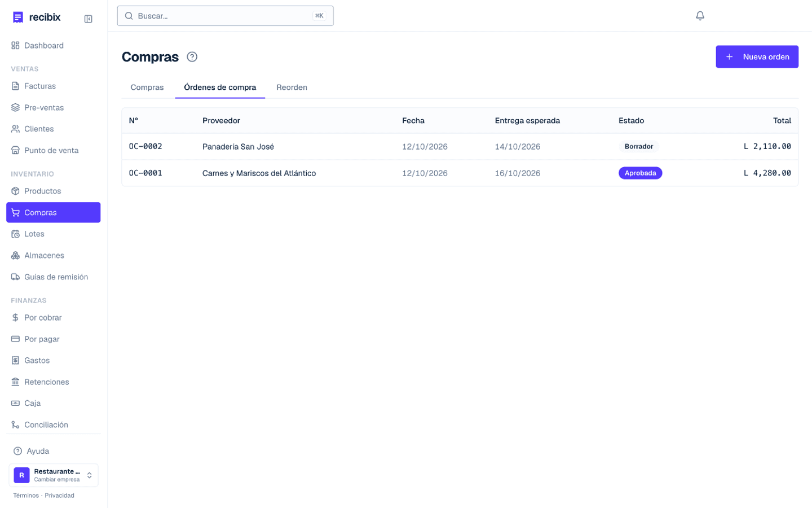The width and height of the screenshot is (812, 508).
Task: Click the Aprobada status badge
Action: coord(640,173)
